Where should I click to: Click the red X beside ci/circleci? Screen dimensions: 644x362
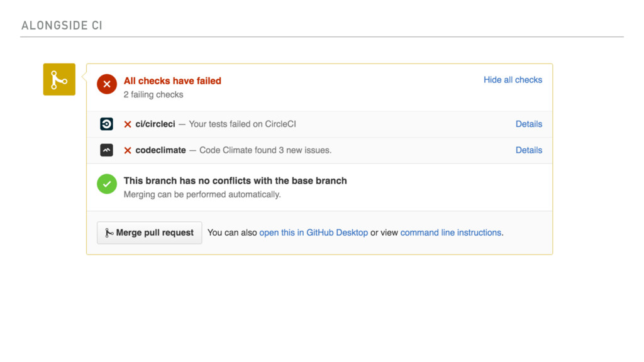point(128,124)
